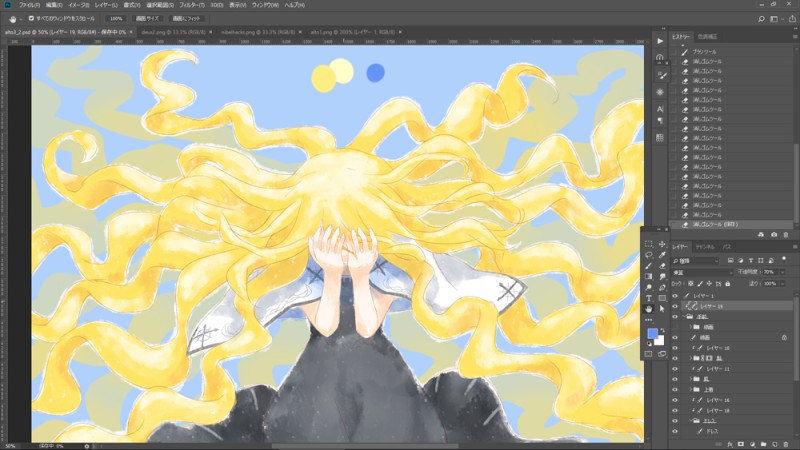This screenshot has height=450, width=800.
Task: Hide layer レイヤー 11
Action: [x=675, y=368]
